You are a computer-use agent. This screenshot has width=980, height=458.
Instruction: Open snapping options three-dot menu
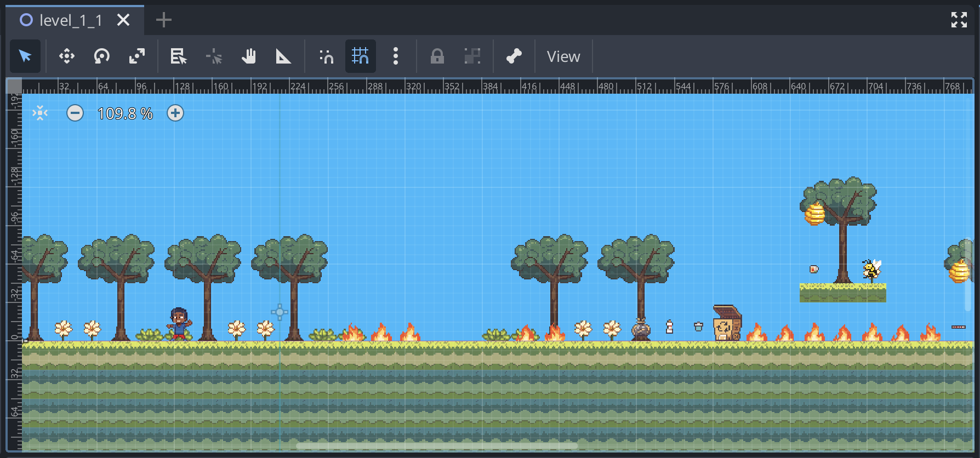pos(396,56)
